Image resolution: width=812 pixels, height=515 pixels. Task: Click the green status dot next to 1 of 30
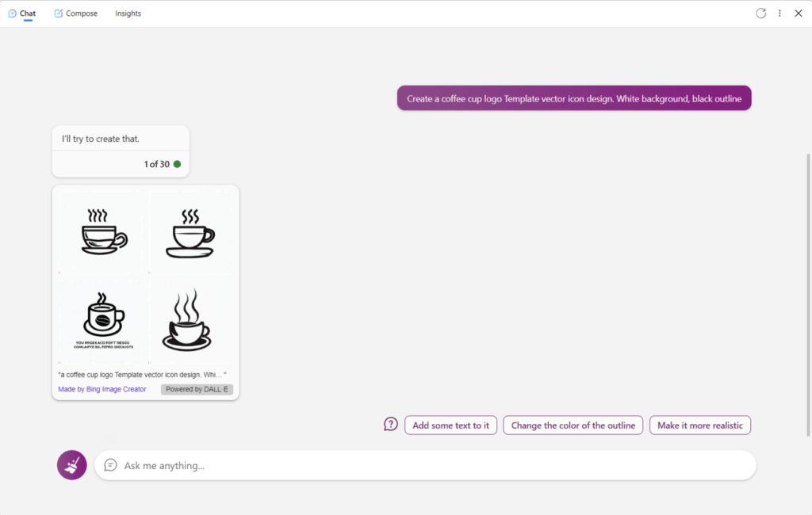(x=177, y=164)
